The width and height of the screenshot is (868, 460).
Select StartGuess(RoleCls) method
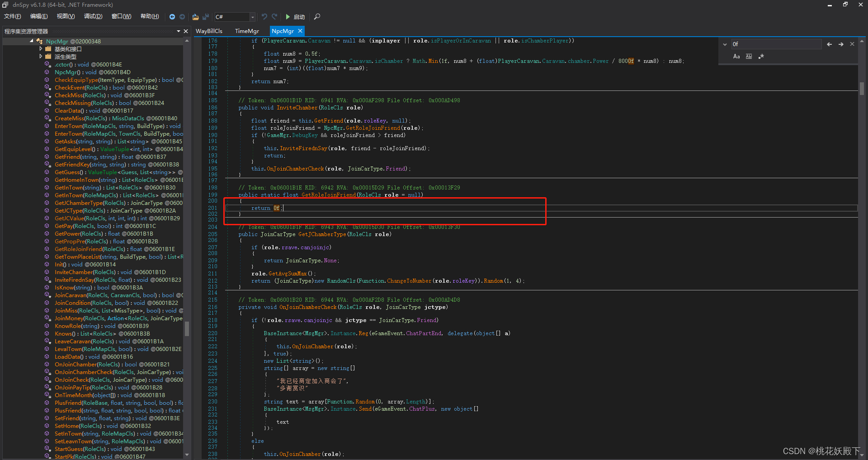pyautogui.click(x=105, y=449)
